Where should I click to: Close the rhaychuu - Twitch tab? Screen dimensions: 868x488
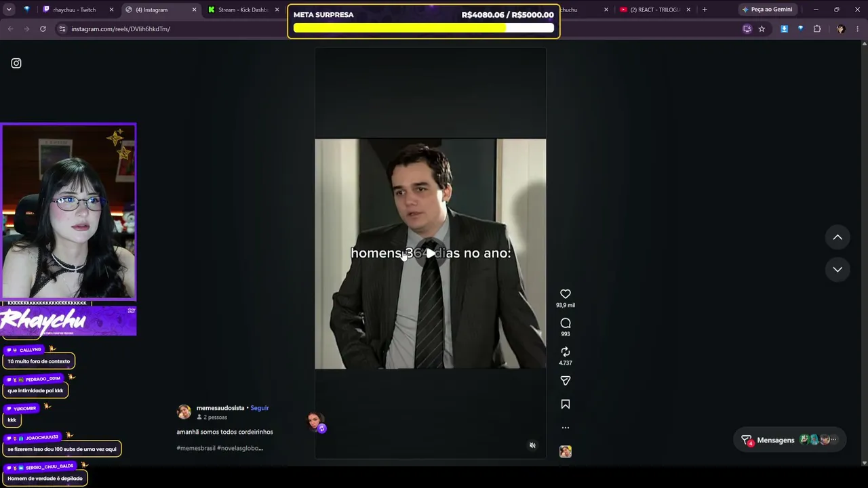(x=111, y=9)
